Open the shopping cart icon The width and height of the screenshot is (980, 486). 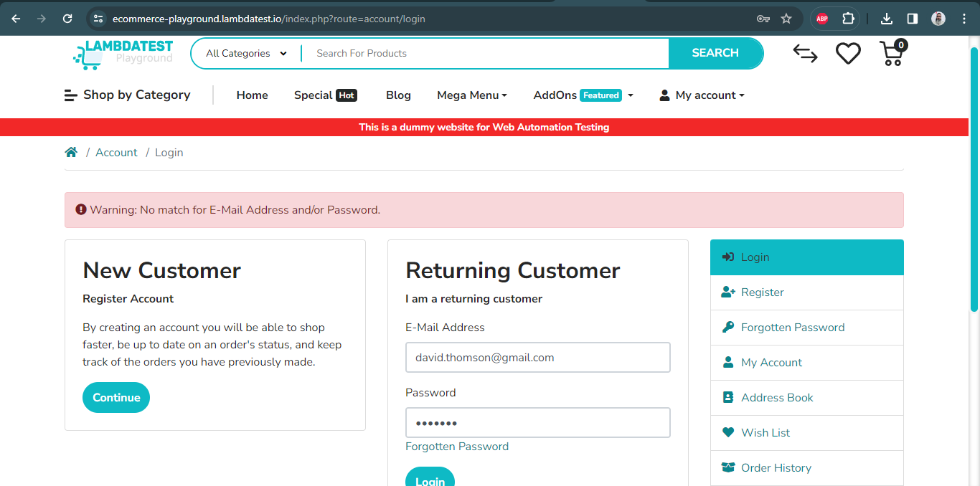892,53
